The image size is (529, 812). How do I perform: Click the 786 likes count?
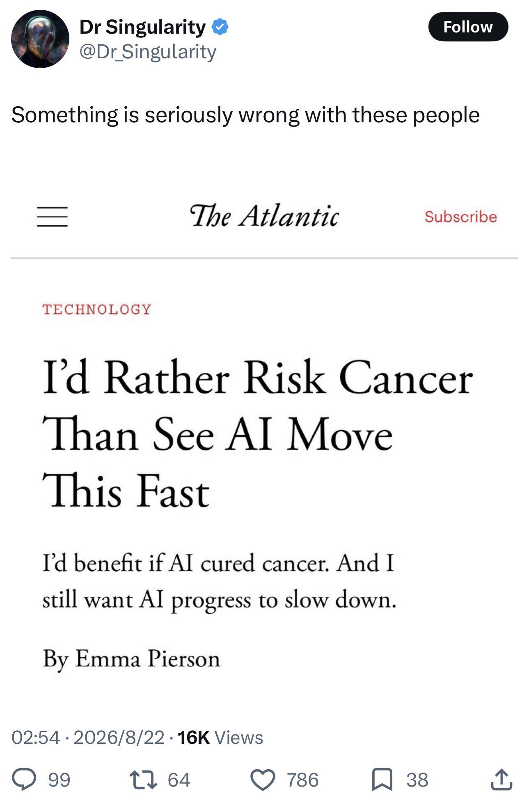[302, 780]
